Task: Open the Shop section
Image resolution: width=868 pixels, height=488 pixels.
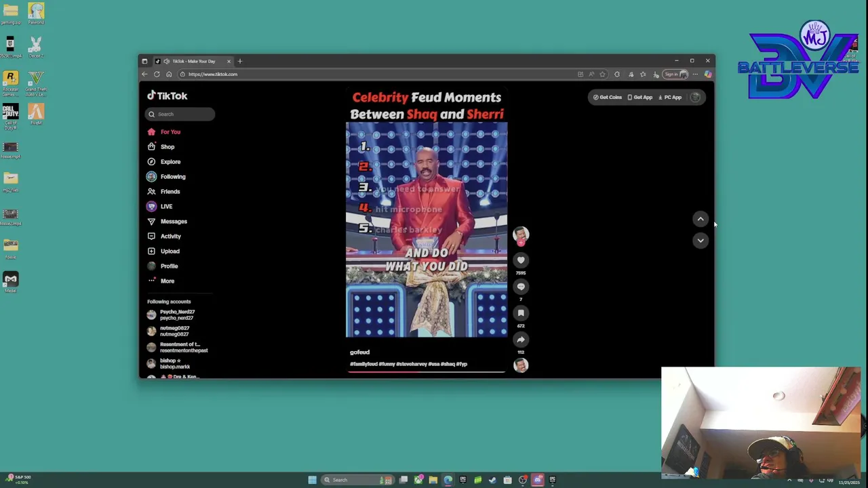Action: pos(161,147)
